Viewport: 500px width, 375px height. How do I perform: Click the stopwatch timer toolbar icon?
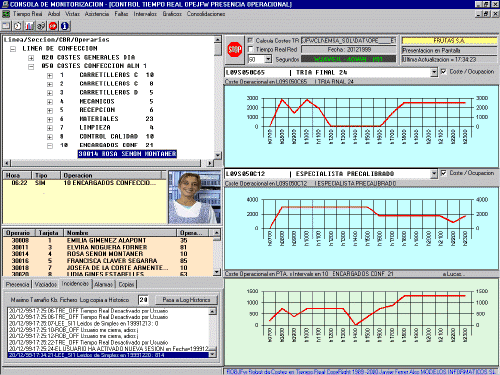pyautogui.click(x=18, y=26)
